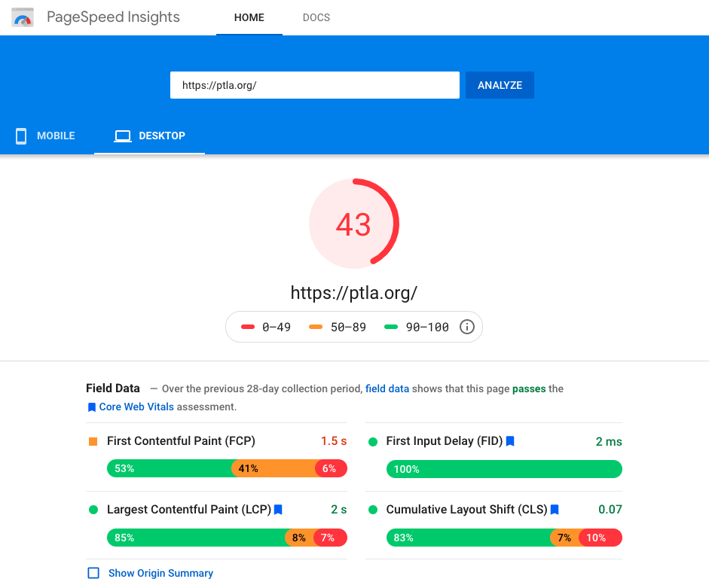Click the mobile phone icon
Image resolution: width=709 pixels, height=588 pixels.
[x=21, y=136]
